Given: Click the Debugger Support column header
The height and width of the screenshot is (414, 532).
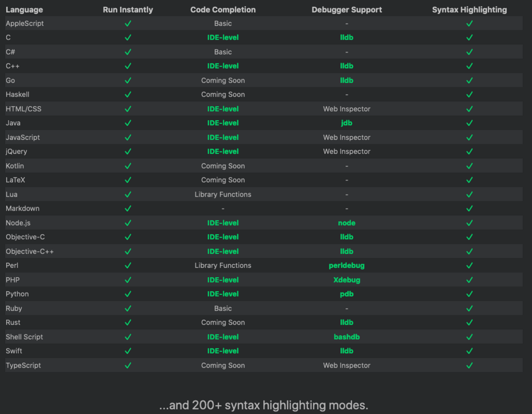Looking at the screenshot, I should (x=347, y=10).
